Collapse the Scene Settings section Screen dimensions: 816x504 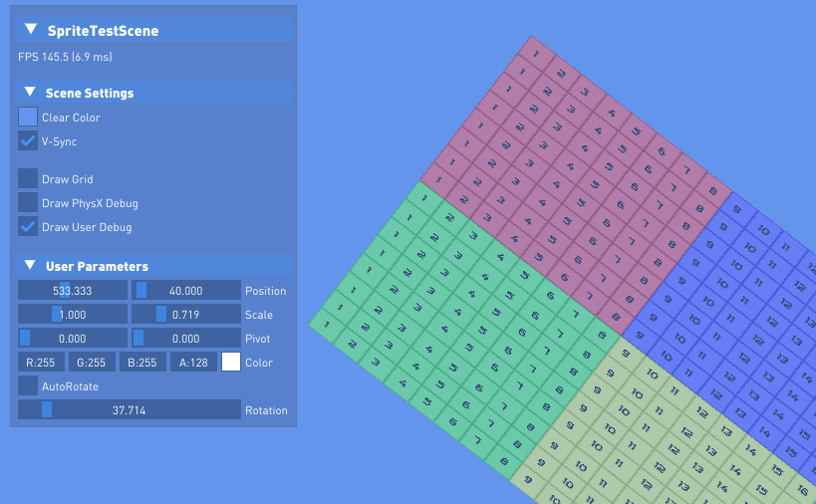[30, 92]
